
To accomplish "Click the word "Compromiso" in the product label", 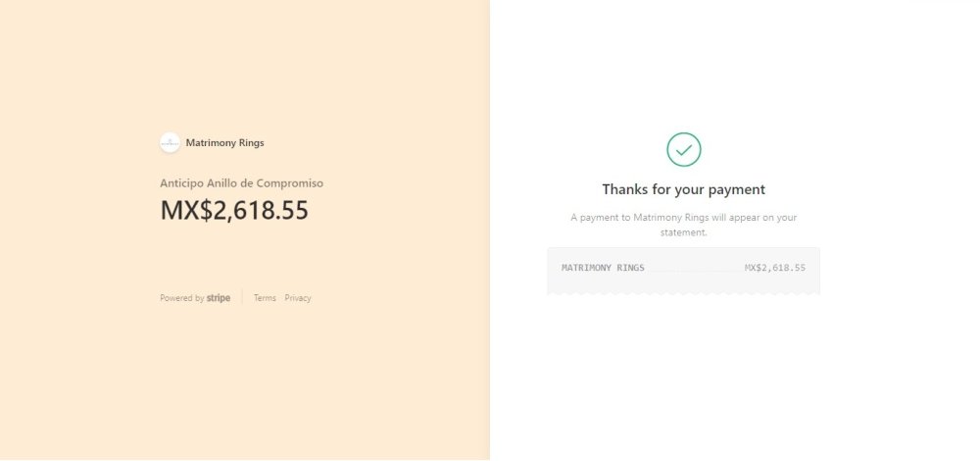I will pos(287,183).
